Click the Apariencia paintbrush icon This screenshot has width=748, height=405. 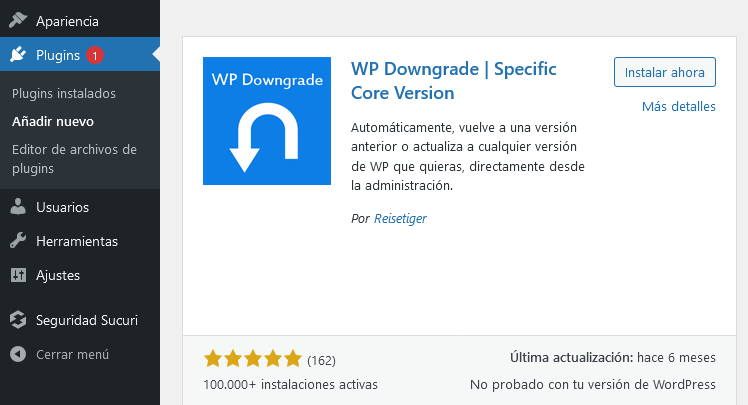pos(17,21)
